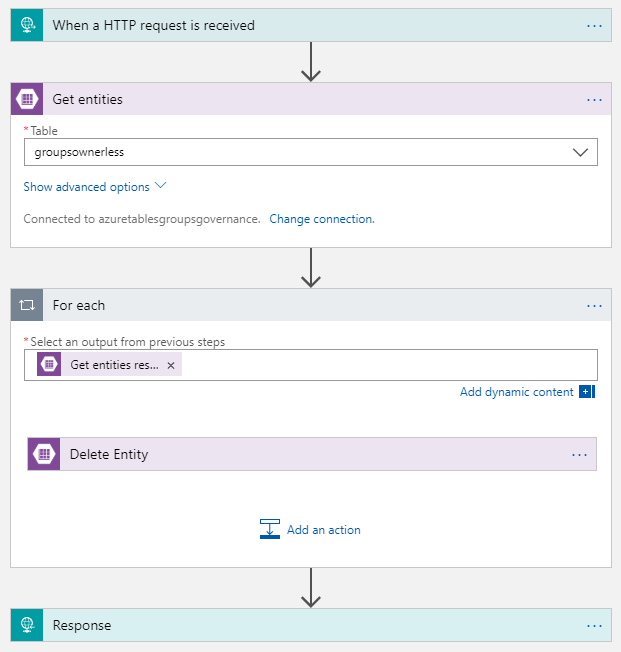Click the Get entities table storage icon

coord(27,100)
